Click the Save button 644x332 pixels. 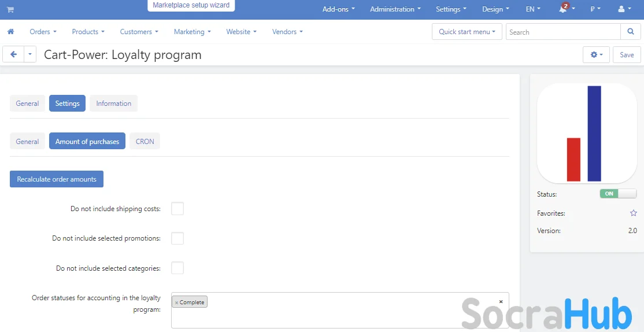pyautogui.click(x=627, y=54)
